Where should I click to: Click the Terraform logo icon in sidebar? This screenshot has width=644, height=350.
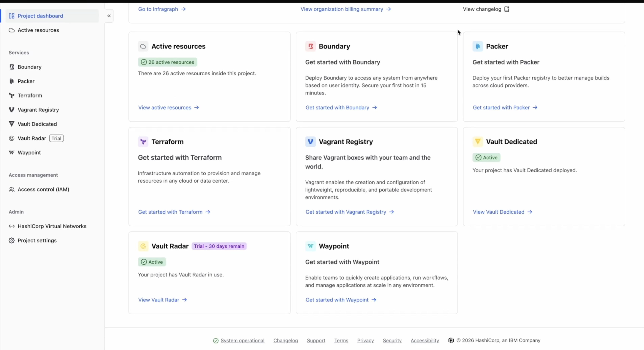[x=11, y=95]
